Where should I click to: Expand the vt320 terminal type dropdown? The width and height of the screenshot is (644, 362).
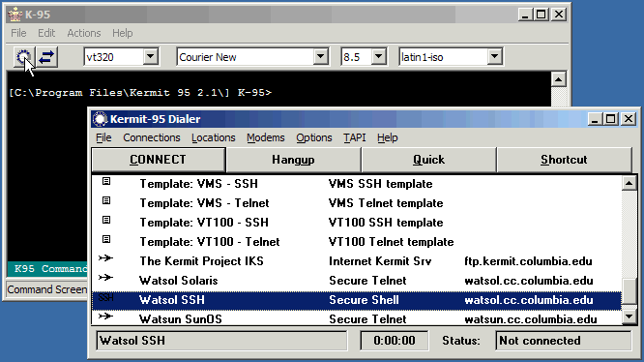pyautogui.click(x=150, y=57)
